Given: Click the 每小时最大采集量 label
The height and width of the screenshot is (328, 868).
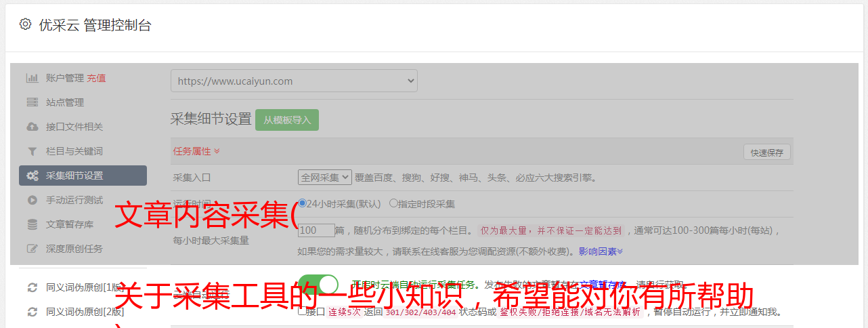Looking at the screenshot, I should (211, 240).
